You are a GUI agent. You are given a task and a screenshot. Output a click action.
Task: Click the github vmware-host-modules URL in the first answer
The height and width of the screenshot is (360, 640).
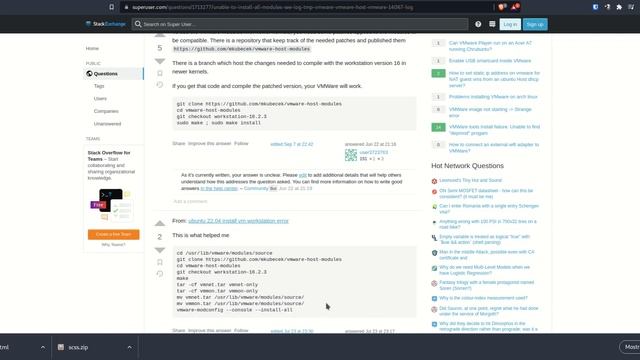click(242, 49)
